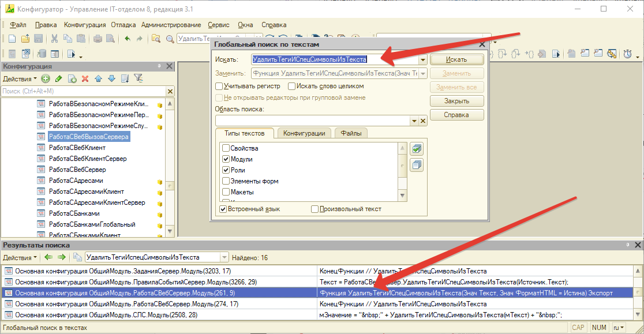Enable the Учитывать регистр checkbox

(219, 86)
